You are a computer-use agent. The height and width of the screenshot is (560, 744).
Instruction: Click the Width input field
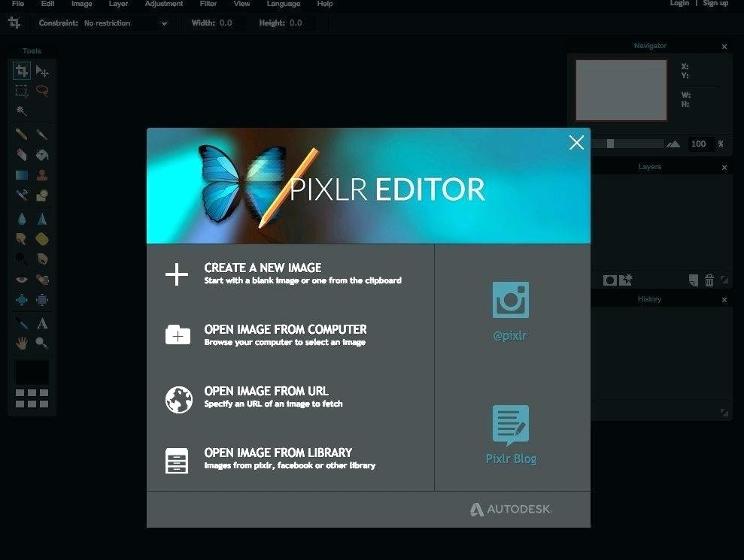(x=231, y=23)
